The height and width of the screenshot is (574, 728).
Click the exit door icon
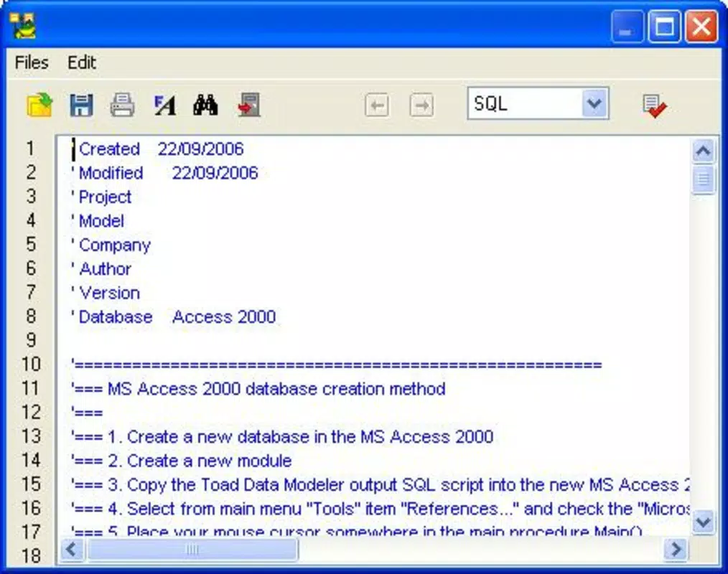click(x=249, y=105)
